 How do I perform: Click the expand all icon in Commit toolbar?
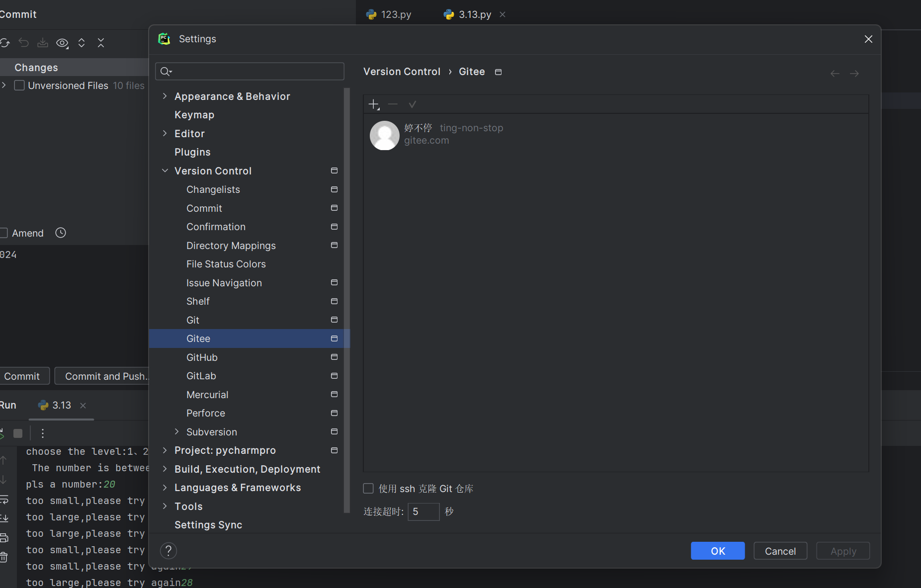point(82,43)
